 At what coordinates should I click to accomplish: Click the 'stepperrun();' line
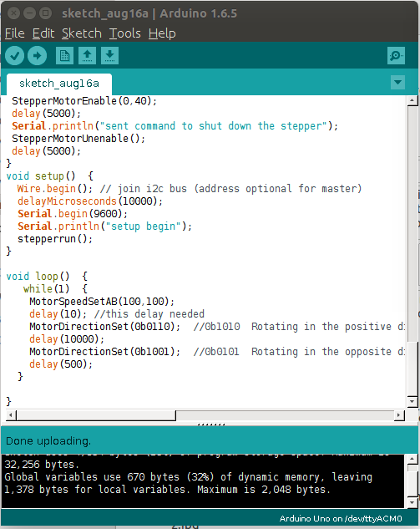point(55,239)
